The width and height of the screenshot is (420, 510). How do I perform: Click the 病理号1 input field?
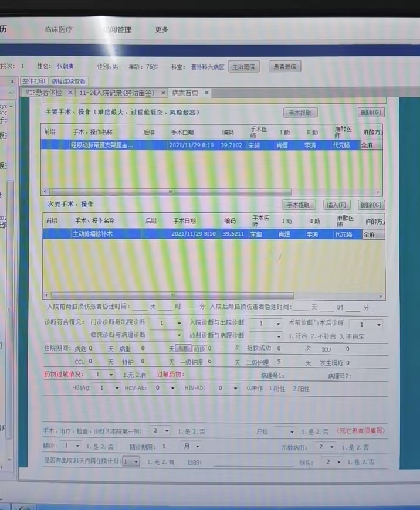306,376
